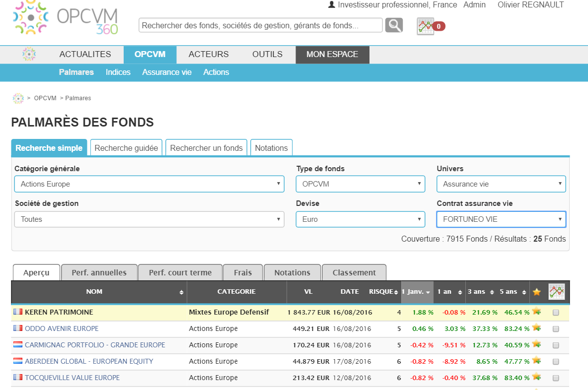Open the Contrat assurance vie dropdown
Viewport: 588px width, 390px height.
(x=501, y=219)
